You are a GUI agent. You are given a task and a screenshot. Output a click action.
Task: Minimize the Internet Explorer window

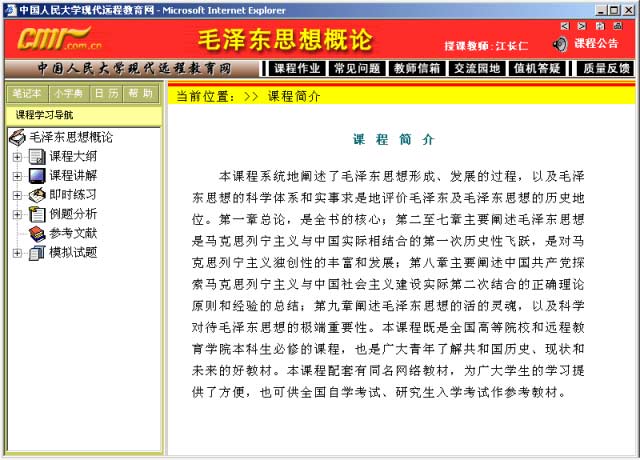pos(600,10)
